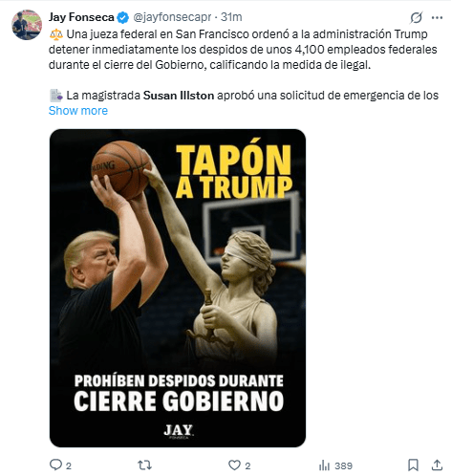The image size is (451, 476).
Task: Bookmark this post
Action: click(413, 465)
